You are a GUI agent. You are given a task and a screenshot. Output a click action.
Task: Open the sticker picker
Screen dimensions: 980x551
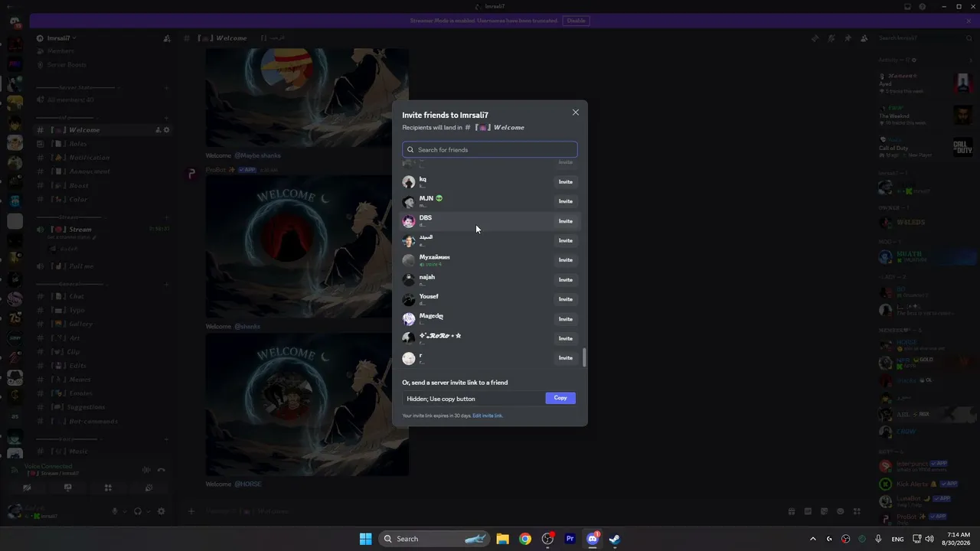[824, 511]
